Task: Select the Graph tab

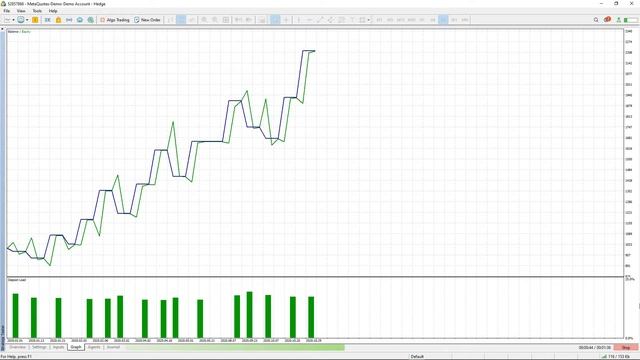Action: coord(76,347)
